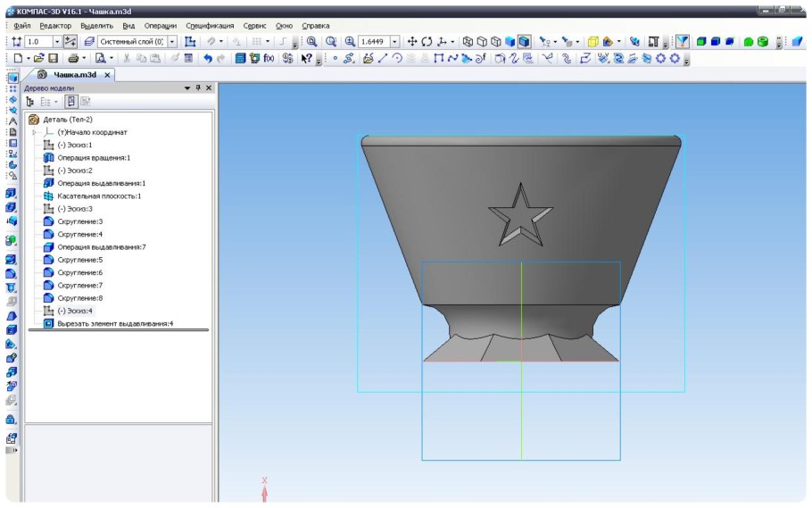Viewport: 812px width, 508px height.
Task: Click the step value field showing 1.0
Action: (38, 42)
